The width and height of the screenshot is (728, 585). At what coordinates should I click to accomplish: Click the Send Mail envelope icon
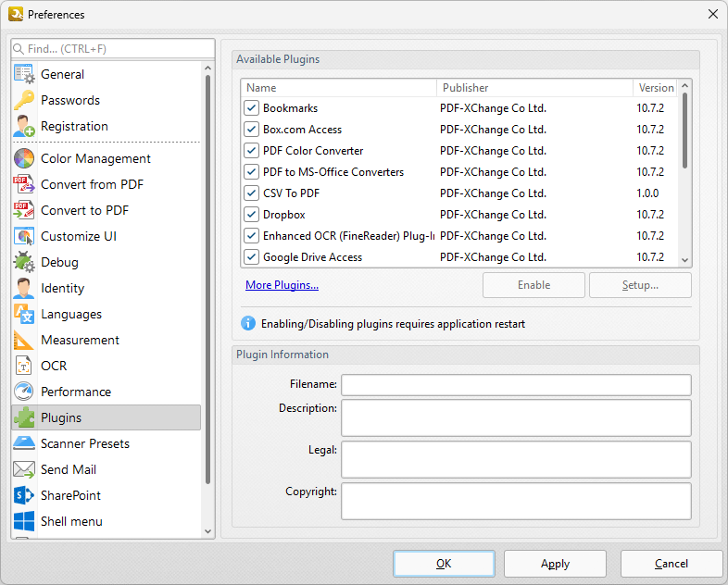pyautogui.click(x=24, y=469)
